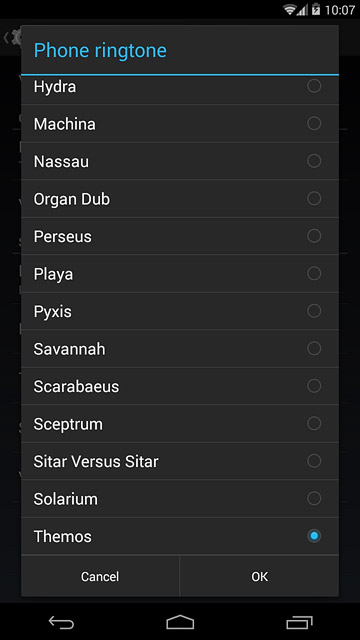The width and height of the screenshot is (360, 640).
Task: Tap the settings gear icon behind dialog
Action: click(x=16, y=38)
